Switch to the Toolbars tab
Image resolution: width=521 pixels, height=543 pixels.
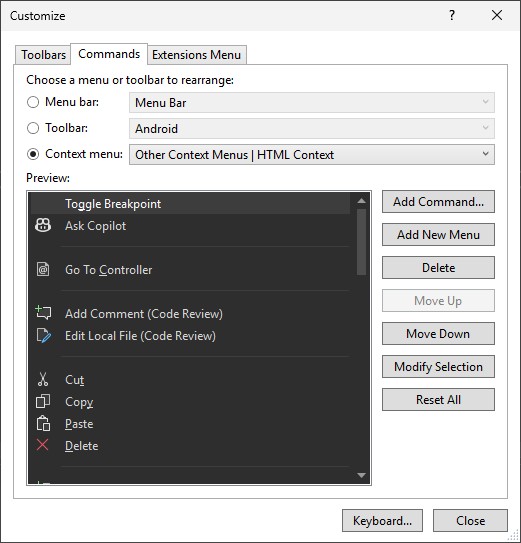pos(43,55)
